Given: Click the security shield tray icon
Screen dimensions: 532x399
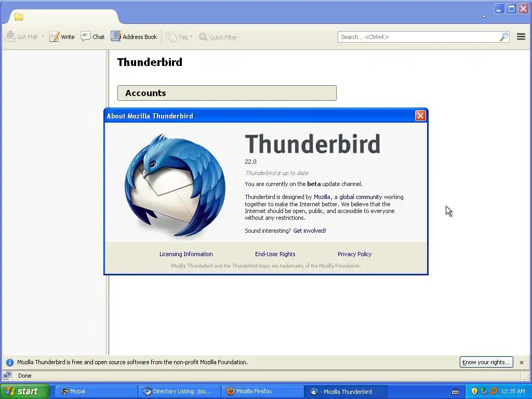Looking at the screenshot, I should pyautogui.click(x=474, y=391).
